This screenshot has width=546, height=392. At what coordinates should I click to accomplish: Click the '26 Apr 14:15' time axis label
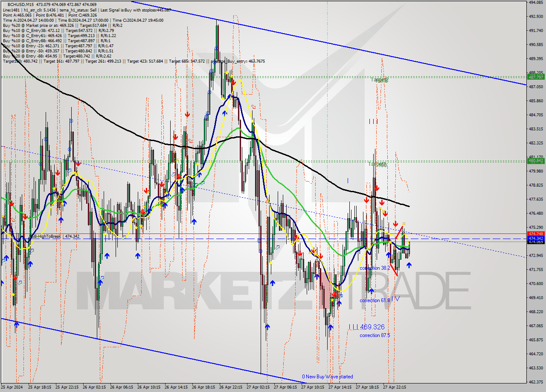176,387
